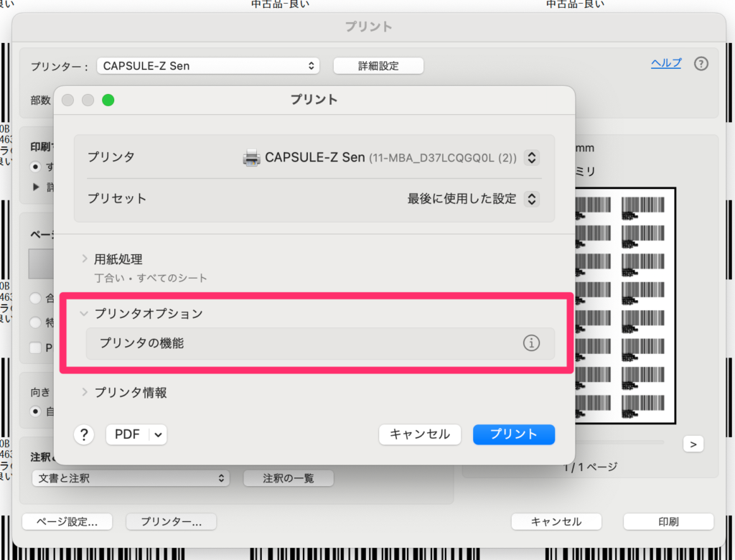
Task: Click the question mark help button in the front dialog
Action: pos(84,434)
